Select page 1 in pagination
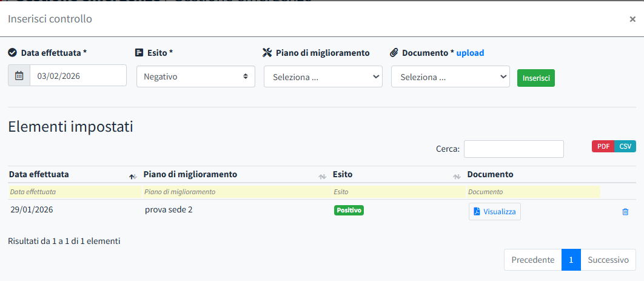This screenshot has width=644, height=281. pos(571,260)
